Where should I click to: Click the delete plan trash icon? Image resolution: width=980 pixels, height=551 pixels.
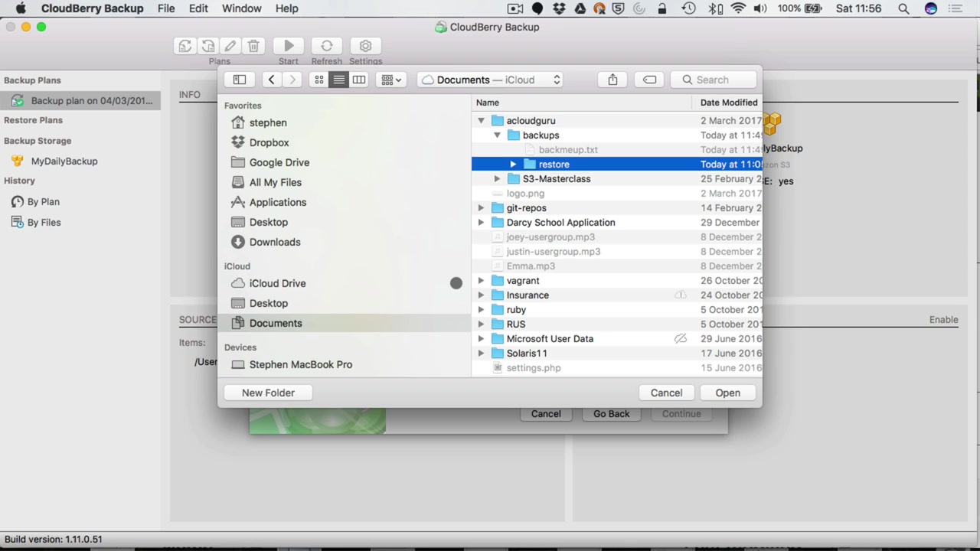point(253,47)
